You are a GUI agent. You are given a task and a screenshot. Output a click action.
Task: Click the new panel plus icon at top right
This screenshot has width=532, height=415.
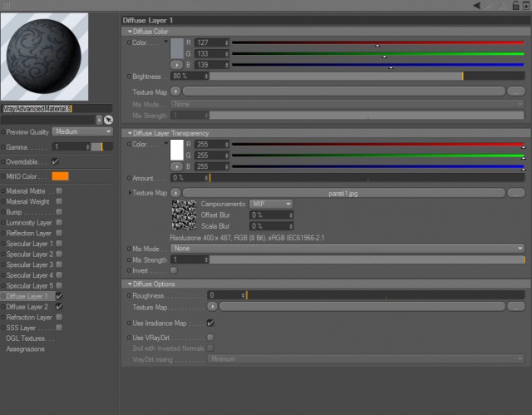click(526, 6)
